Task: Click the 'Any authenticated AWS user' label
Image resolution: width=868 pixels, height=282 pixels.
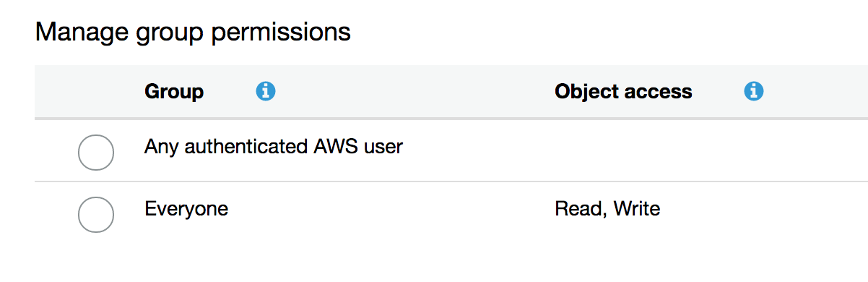Action: (274, 147)
